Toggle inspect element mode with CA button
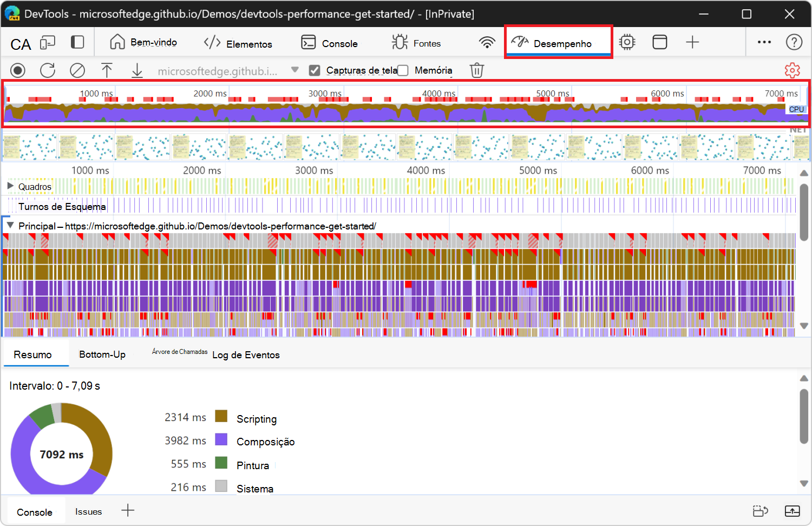812x526 pixels. [20, 44]
